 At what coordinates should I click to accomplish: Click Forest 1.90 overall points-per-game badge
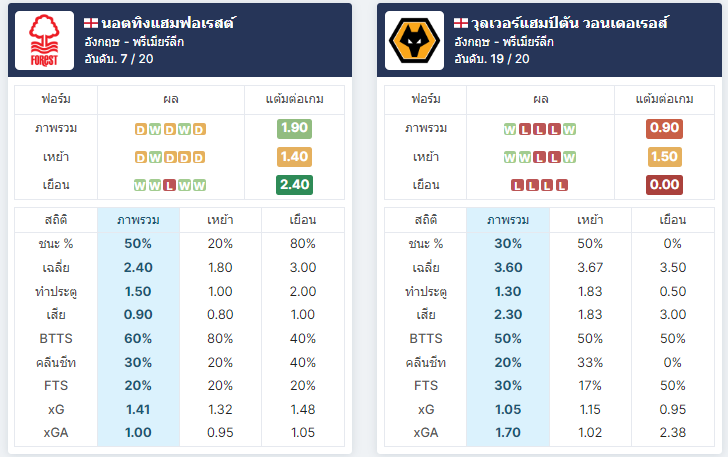[294, 128]
